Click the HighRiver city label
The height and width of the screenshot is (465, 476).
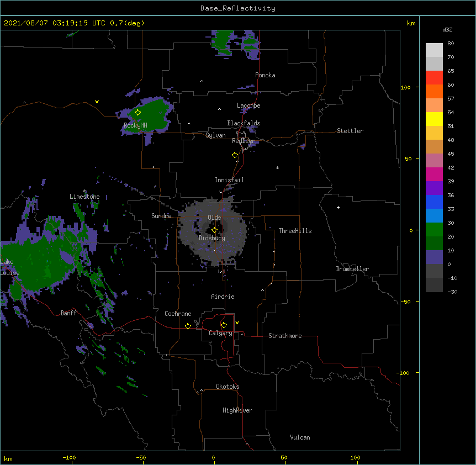237,410
